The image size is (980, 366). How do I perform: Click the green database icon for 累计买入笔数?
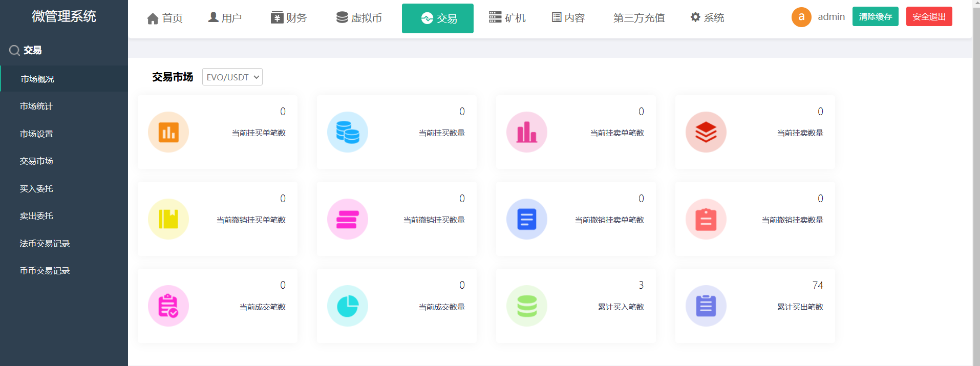point(527,306)
